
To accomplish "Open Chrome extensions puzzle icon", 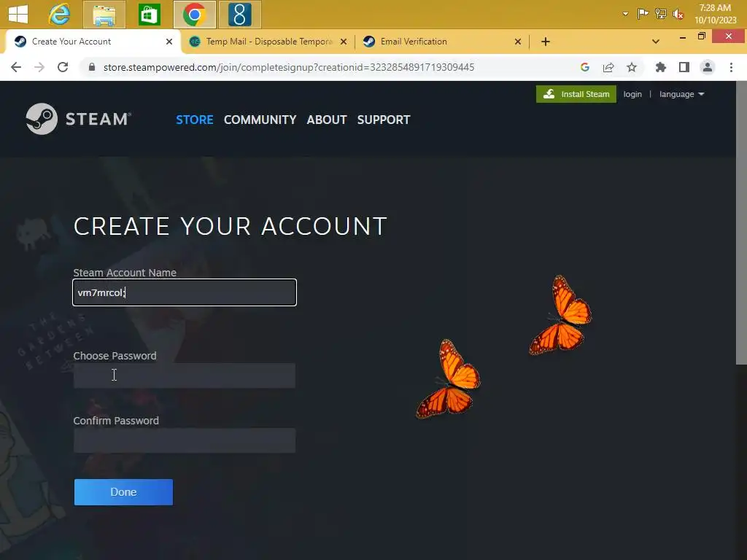I will click(x=660, y=67).
